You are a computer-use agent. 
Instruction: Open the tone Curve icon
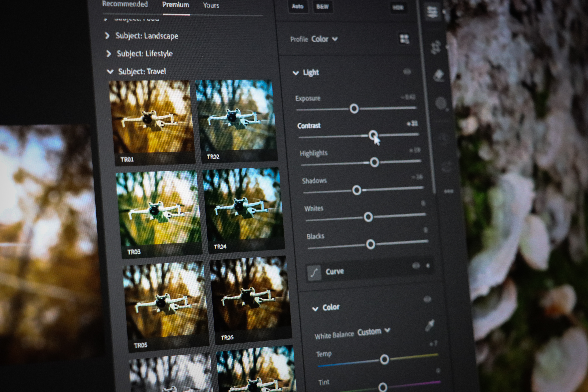click(314, 273)
